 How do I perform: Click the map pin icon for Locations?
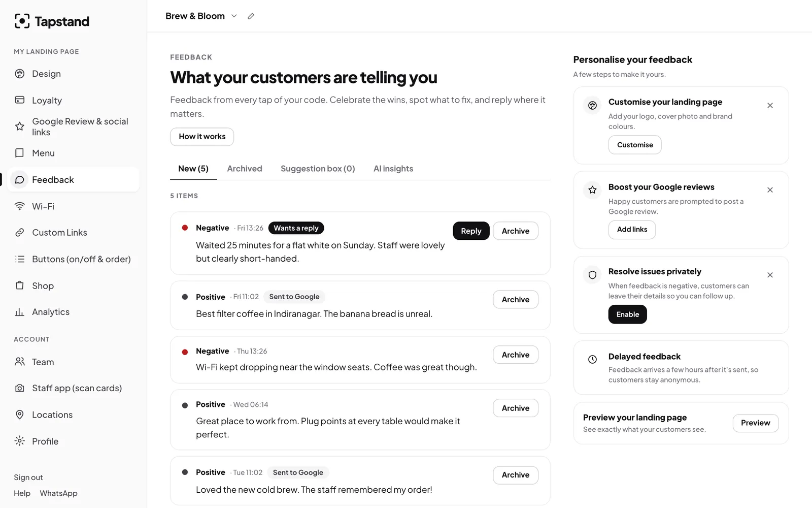(20, 415)
